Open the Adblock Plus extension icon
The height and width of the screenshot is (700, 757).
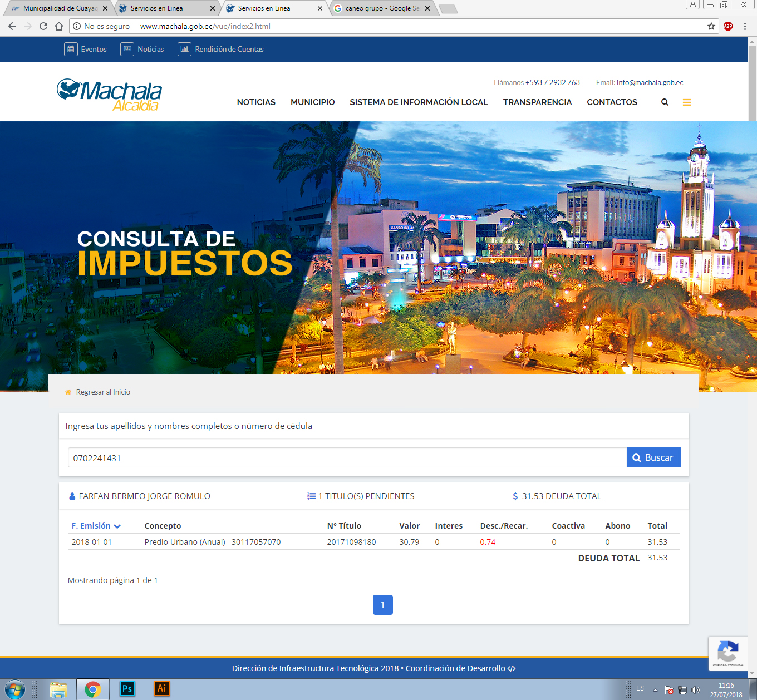728,26
